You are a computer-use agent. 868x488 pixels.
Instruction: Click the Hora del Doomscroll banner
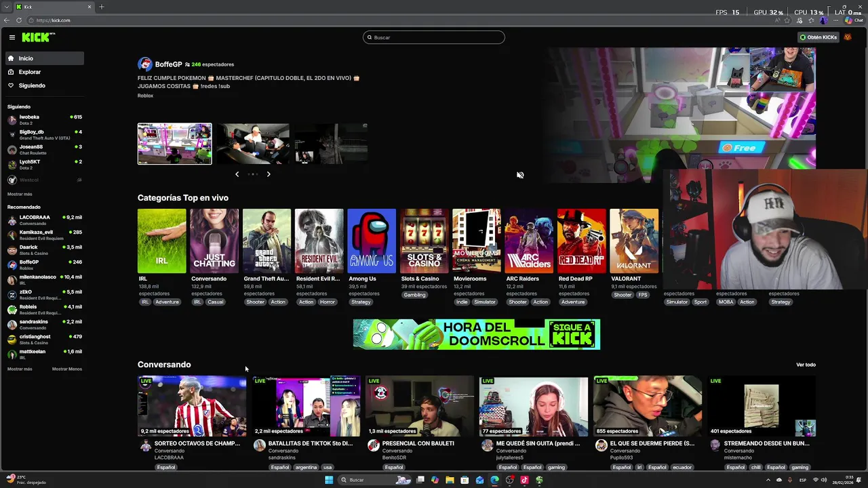point(476,334)
